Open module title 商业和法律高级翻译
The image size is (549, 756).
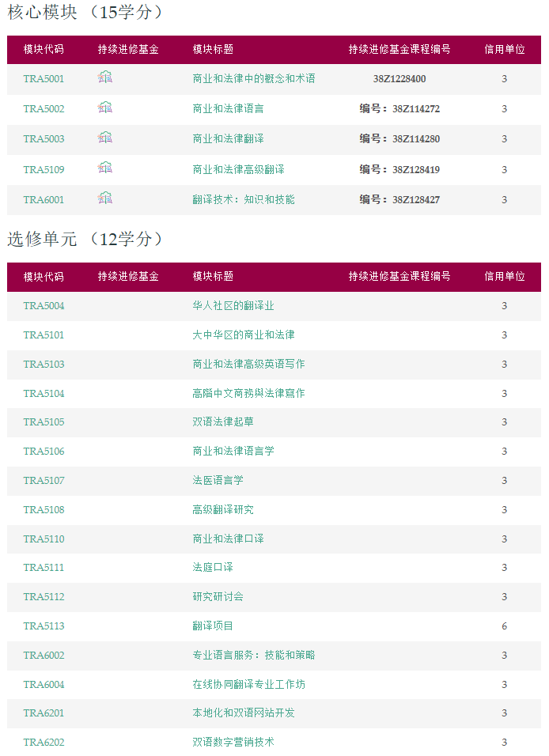click(x=238, y=170)
